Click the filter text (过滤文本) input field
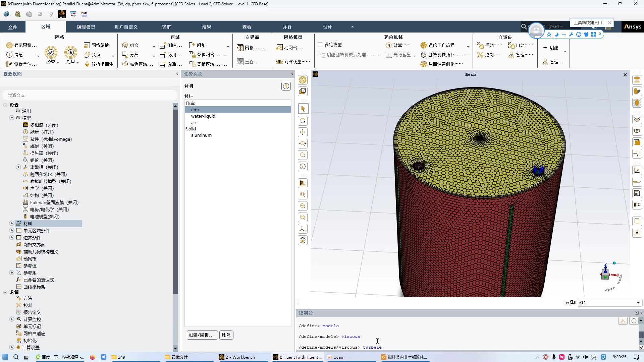Viewport: 644px width, 362px height. pyautogui.click(x=90, y=95)
